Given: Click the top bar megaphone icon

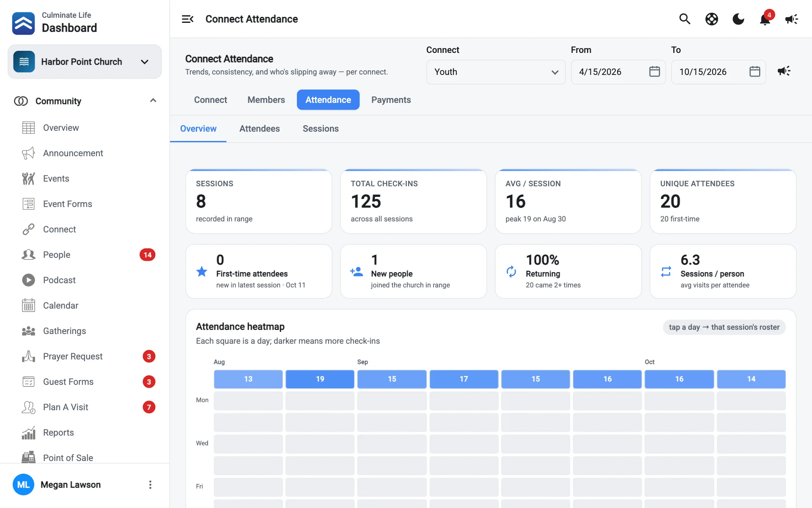Looking at the screenshot, I should pyautogui.click(x=791, y=19).
